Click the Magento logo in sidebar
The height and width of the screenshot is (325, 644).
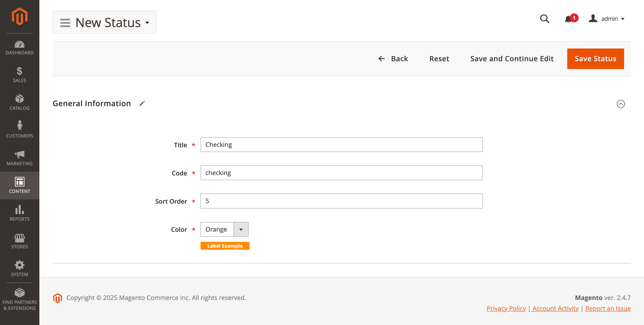tap(19, 17)
